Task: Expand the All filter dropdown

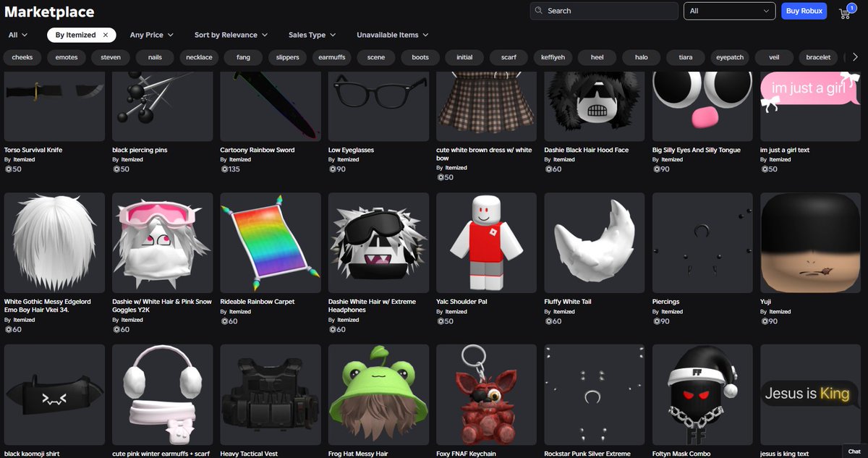Action: point(18,35)
